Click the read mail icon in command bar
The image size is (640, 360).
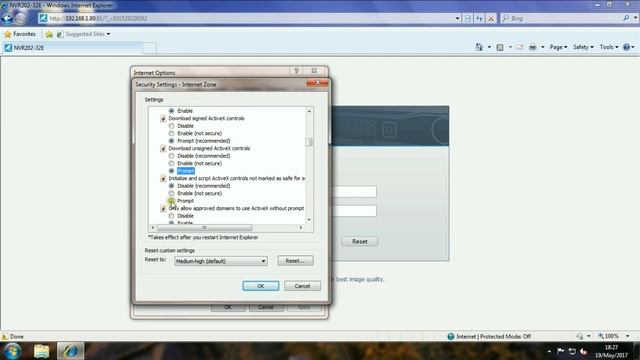click(520, 47)
